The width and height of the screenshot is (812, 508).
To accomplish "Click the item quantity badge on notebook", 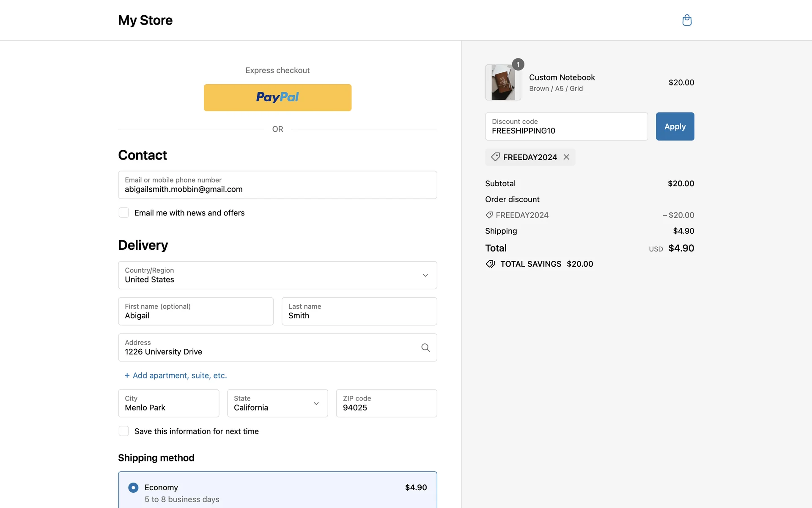I will point(518,64).
